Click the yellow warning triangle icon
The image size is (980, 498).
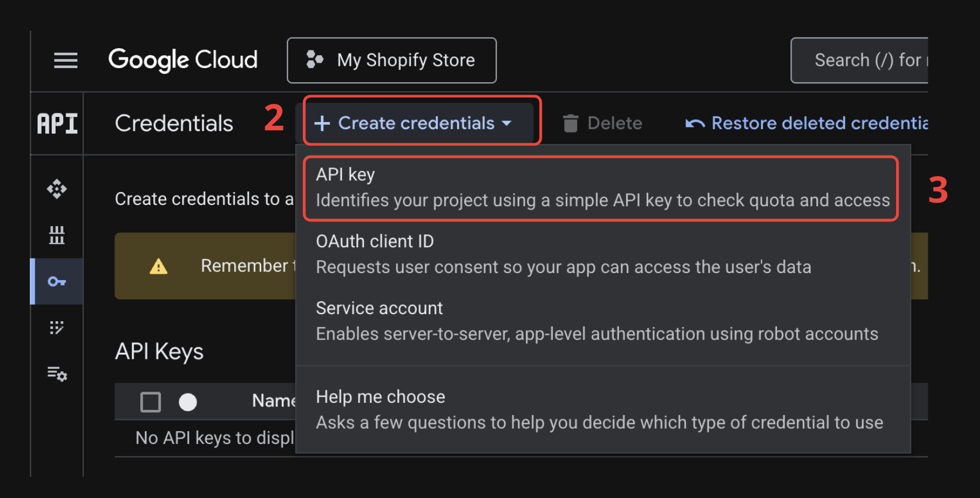(x=158, y=267)
